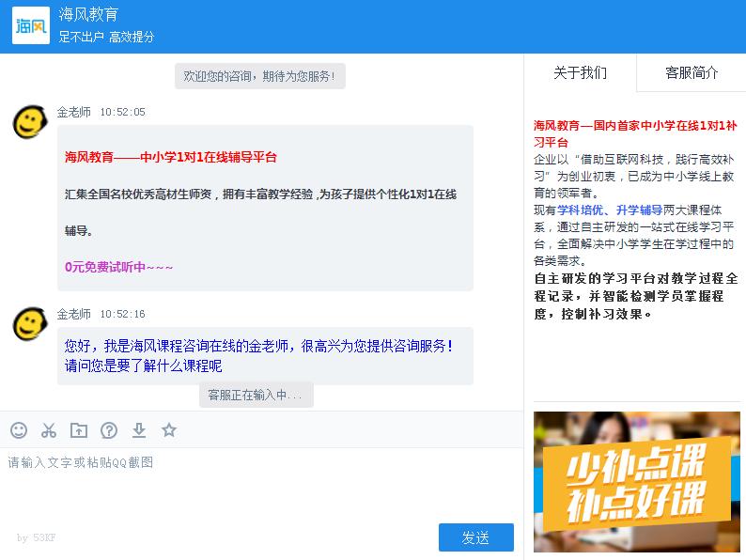Click the 升学辅导 link text
Image resolution: width=746 pixels, height=560 pixels.
640,210
